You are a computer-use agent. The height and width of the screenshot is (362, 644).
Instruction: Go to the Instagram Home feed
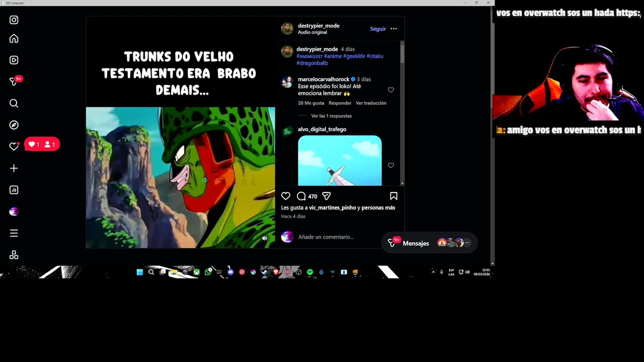click(x=14, y=39)
